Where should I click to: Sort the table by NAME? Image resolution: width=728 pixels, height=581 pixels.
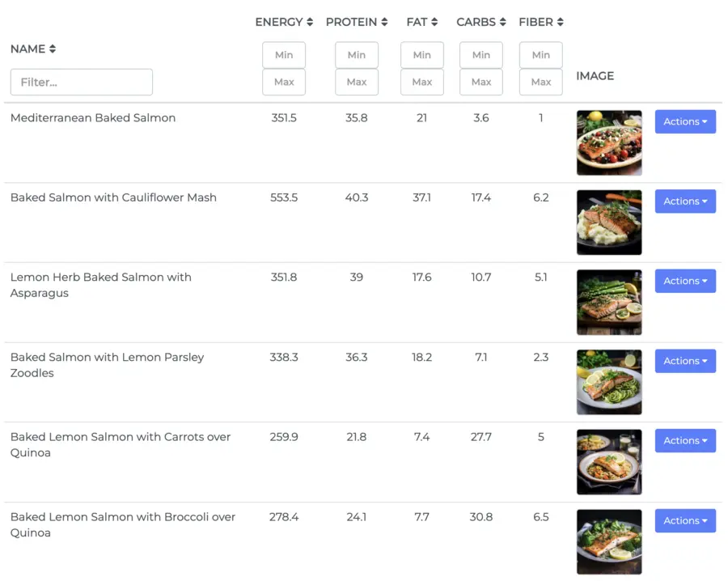(x=32, y=49)
